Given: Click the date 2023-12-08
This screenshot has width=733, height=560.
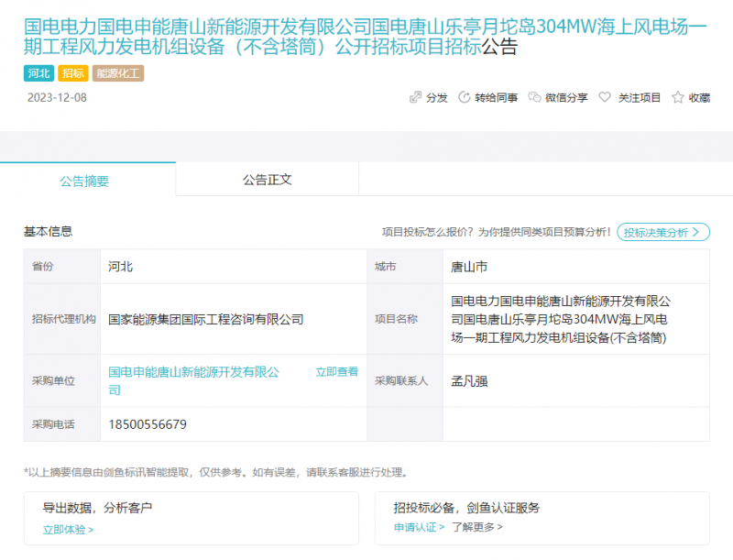Looking at the screenshot, I should [x=57, y=98].
